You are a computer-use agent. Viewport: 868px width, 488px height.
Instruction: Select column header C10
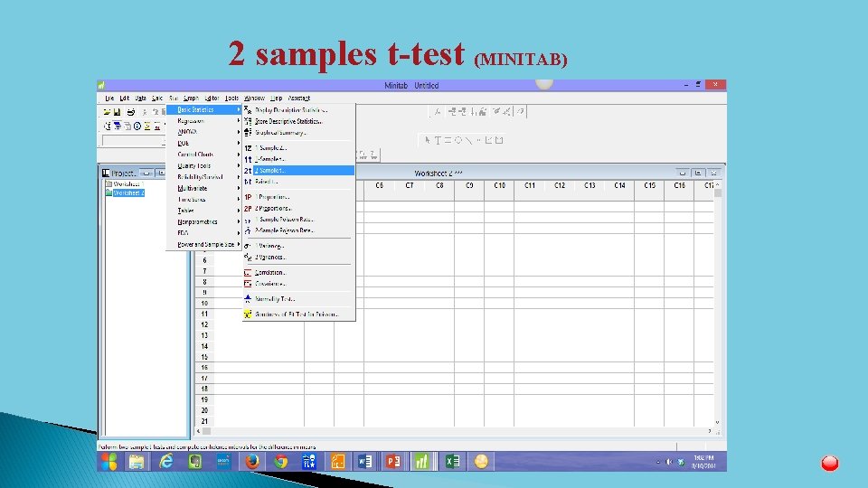coord(499,186)
